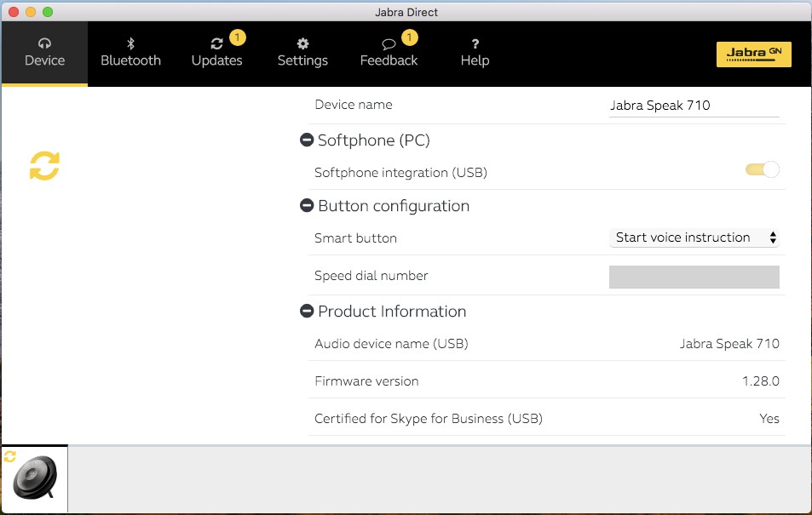
Task: Open the Feedback tab
Action: pos(389,54)
